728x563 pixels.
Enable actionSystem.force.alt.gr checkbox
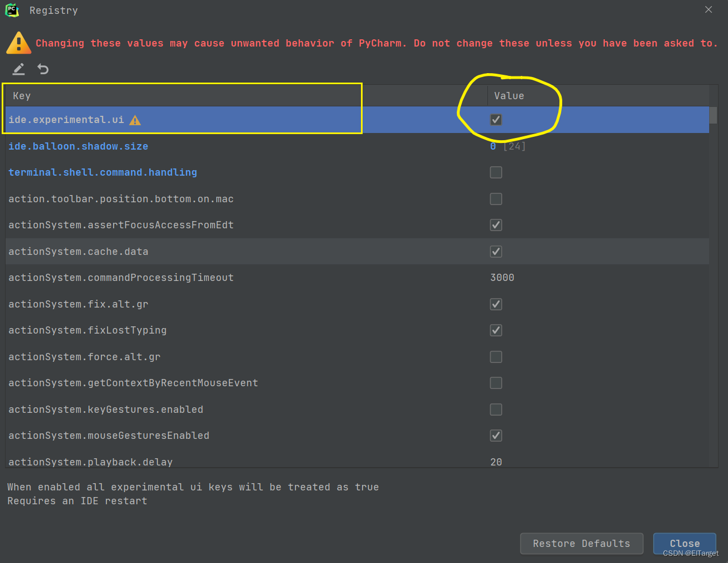[x=496, y=357]
